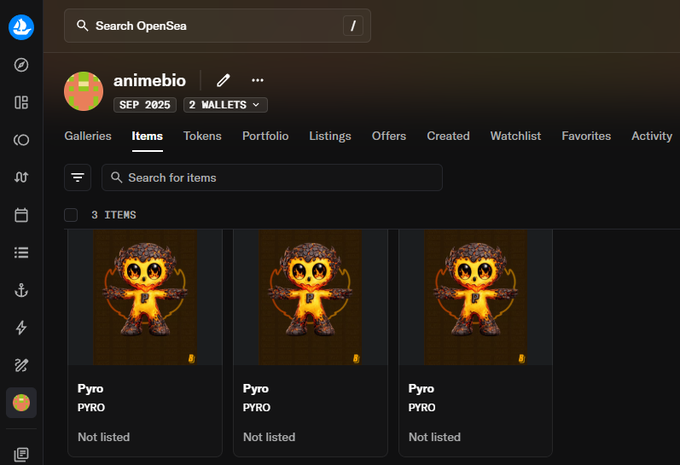Click the 3 ITEMS count label

(114, 215)
